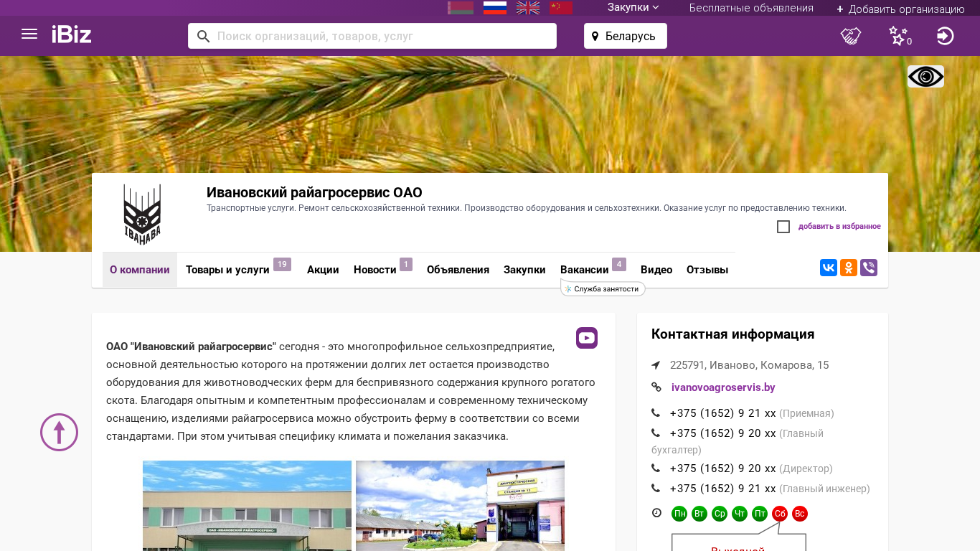Click the Контактная информация heading
980x551 pixels.
[732, 334]
